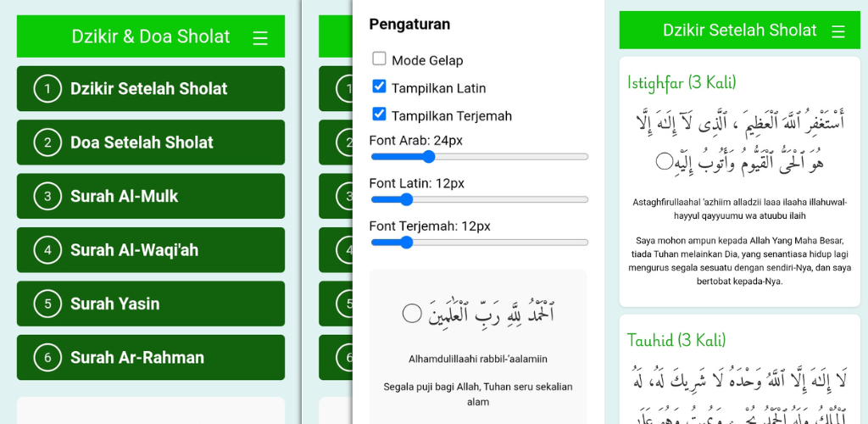Click the 'Istighfar (3 Kali)' heading
Screen dimensions: 868x424
coord(682,82)
